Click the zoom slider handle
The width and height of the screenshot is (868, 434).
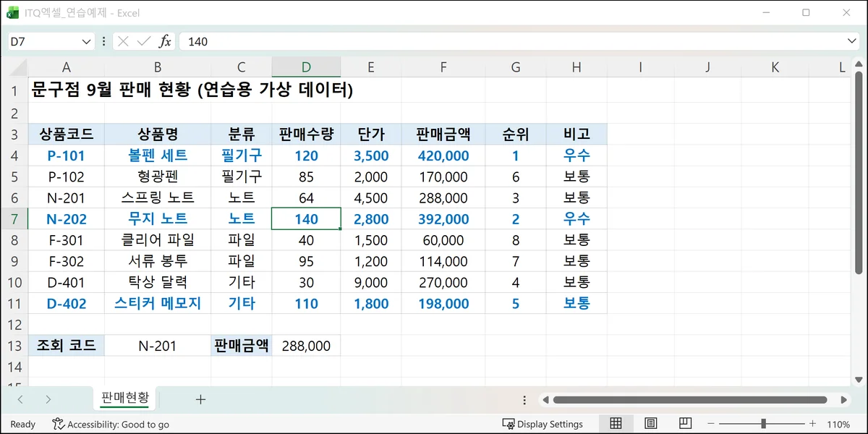(763, 424)
